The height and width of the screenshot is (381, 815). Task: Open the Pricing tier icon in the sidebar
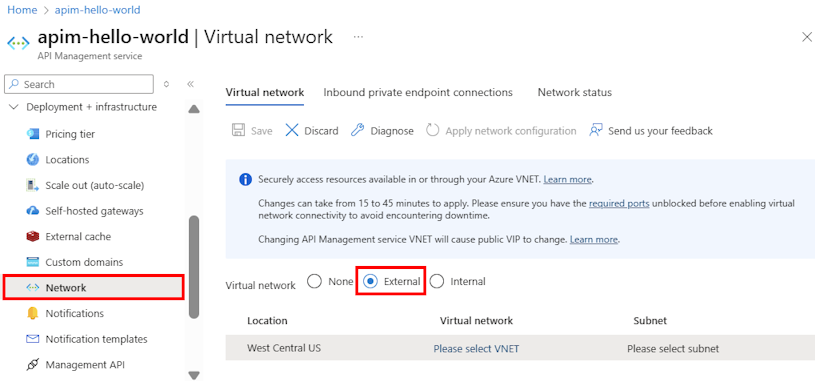tap(33, 134)
